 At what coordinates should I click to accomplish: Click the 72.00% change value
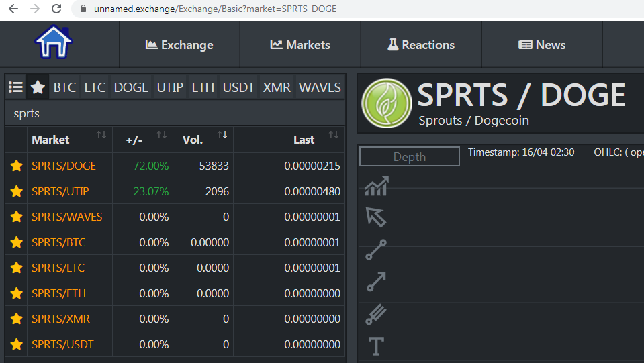pos(150,166)
